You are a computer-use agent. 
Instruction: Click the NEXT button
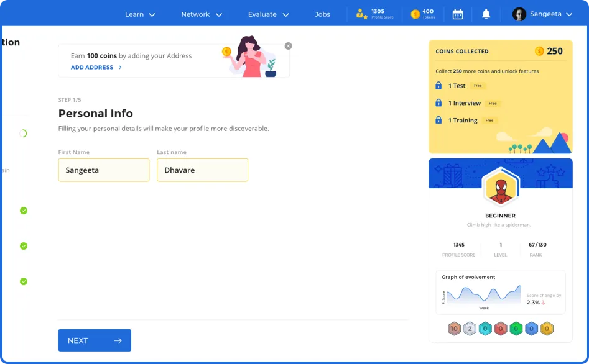click(x=95, y=340)
